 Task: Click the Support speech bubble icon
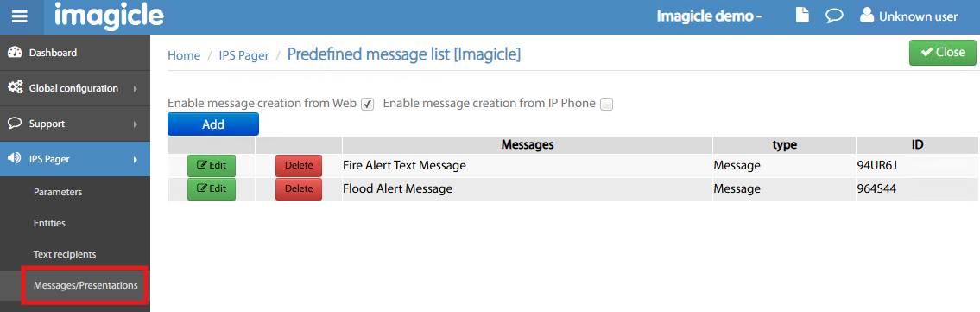tap(15, 124)
